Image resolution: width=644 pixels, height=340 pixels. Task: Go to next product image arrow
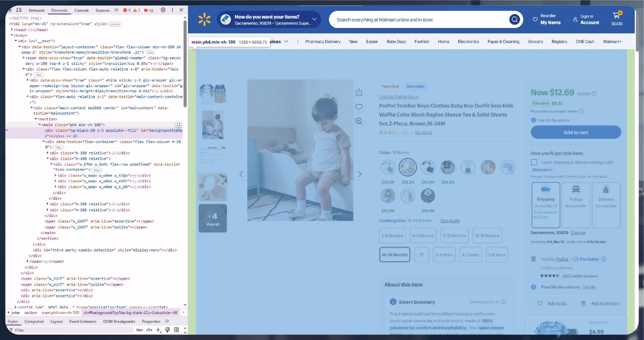(x=359, y=174)
